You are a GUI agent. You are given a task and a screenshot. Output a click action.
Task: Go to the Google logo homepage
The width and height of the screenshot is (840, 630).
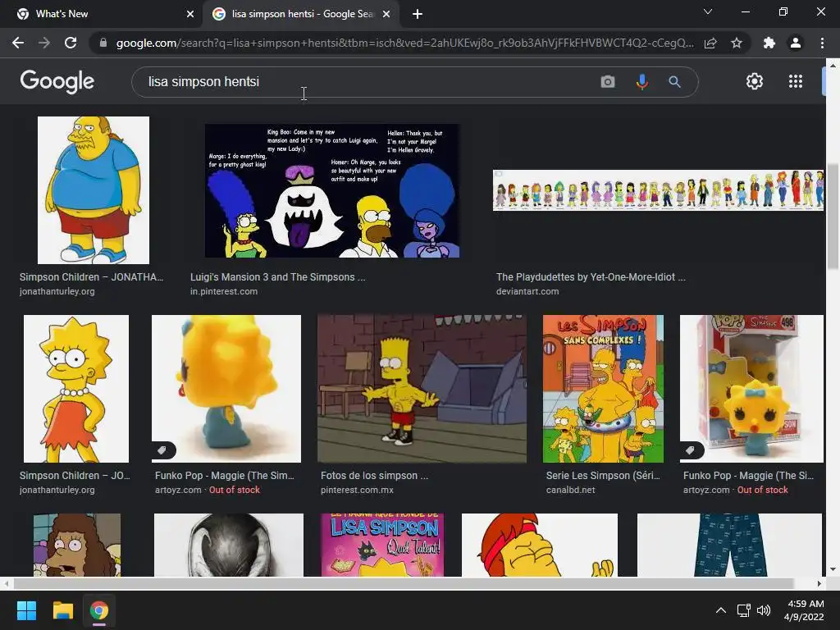point(57,81)
